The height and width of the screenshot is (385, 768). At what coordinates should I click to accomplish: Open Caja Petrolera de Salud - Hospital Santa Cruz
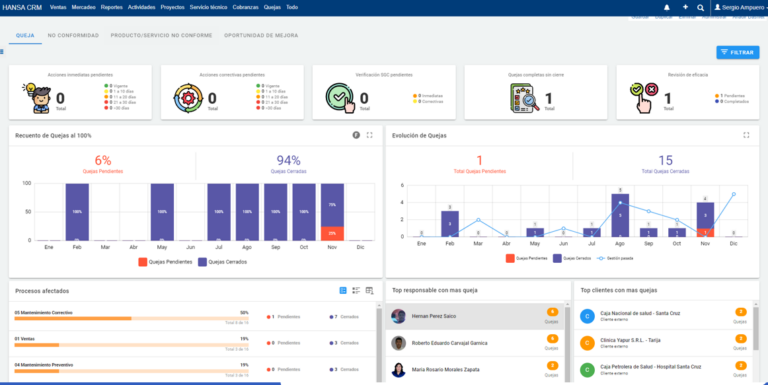(x=650, y=367)
